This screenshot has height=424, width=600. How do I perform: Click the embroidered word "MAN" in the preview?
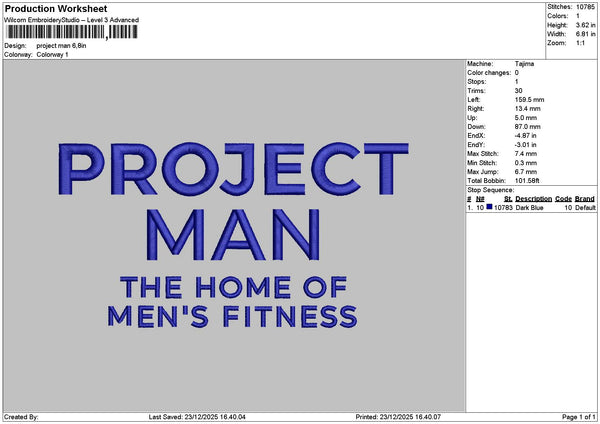coord(233,235)
